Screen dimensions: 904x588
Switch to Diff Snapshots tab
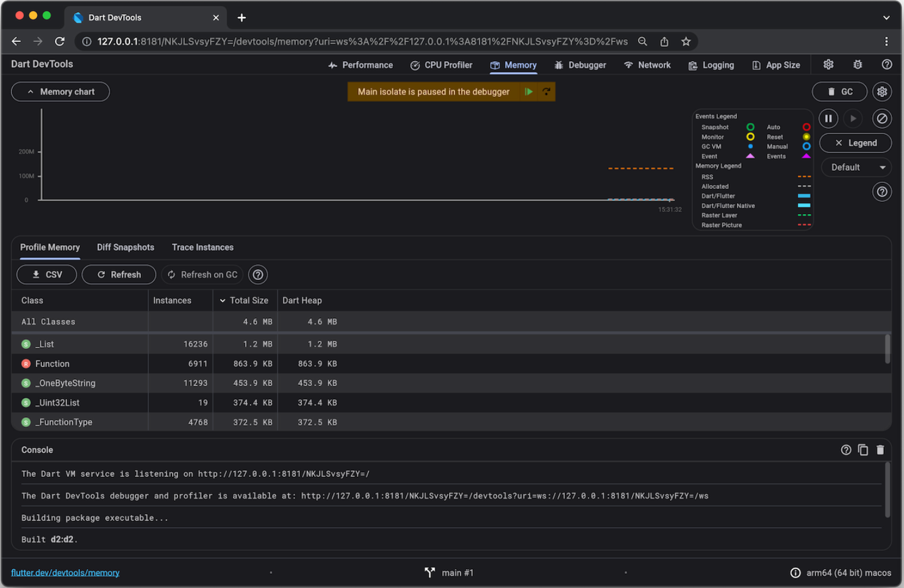click(x=126, y=247)
